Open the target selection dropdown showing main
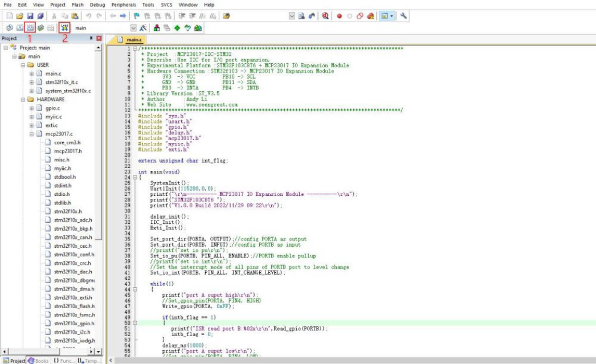This screenshot has height=364, width=596. click(x=134, y=27)
